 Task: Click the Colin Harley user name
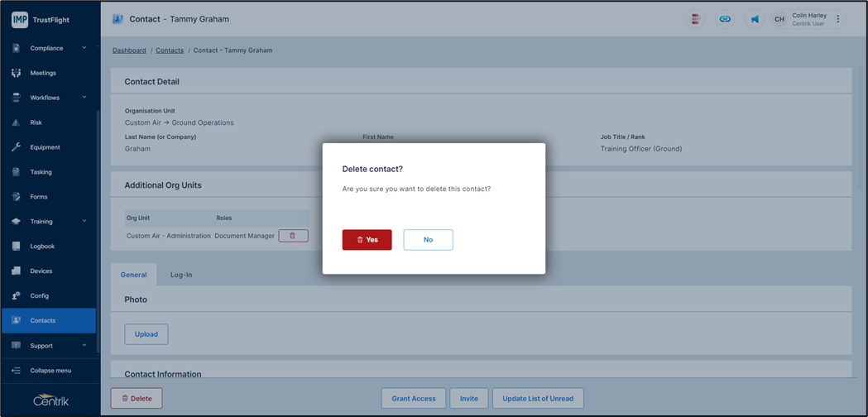click(809, 16)
